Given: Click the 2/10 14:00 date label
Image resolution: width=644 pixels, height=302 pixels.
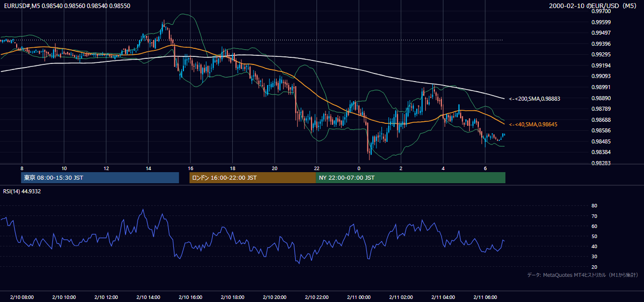Looking at the screenshot, I should [x=148, y=297].
